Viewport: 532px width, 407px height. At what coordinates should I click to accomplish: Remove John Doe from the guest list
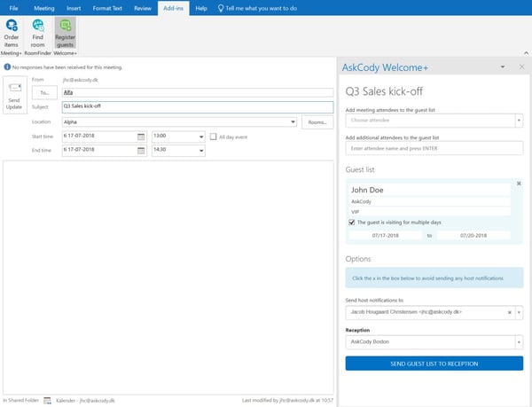519,184
